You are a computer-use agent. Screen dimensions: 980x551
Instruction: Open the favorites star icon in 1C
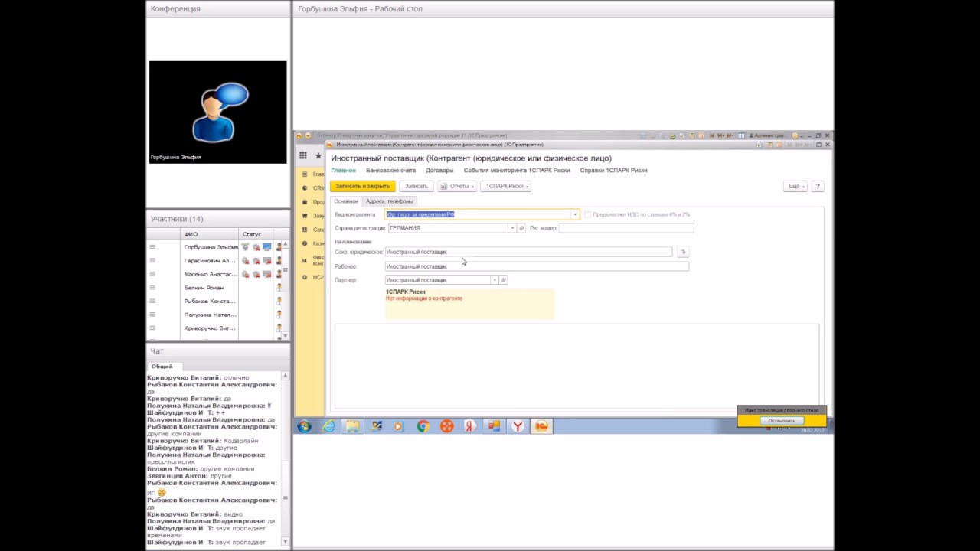[x=318, y=155]
